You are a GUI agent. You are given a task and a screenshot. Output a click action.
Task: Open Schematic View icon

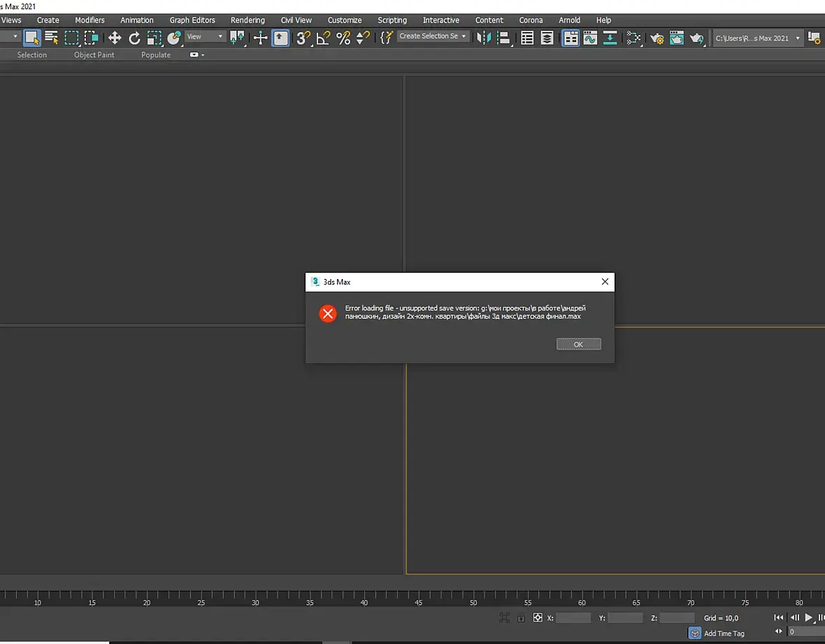pos(610,38)
